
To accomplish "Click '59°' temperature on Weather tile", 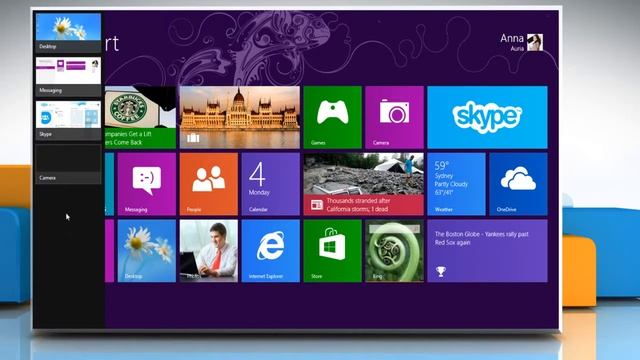I will click(442, 166).
